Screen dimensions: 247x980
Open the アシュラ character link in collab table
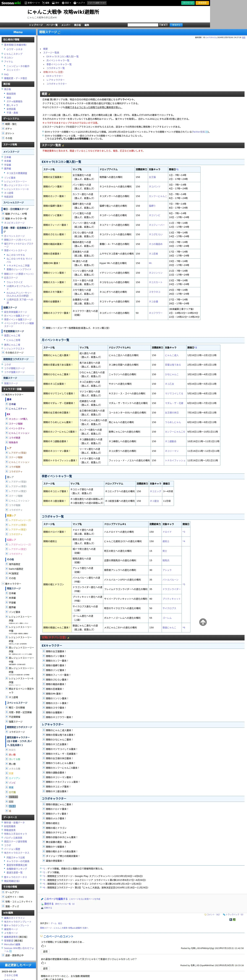(167, 570)
